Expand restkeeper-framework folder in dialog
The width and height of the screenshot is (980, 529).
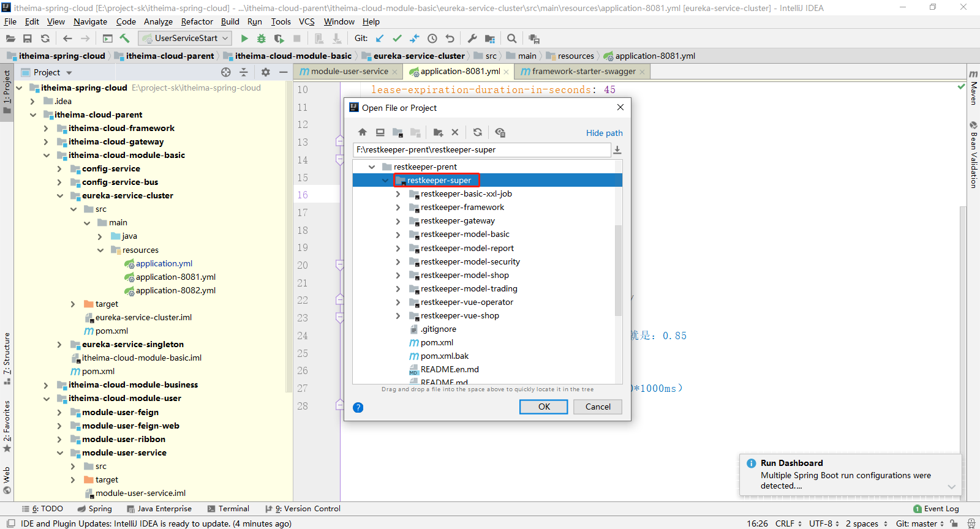click(x=398, y=208)
